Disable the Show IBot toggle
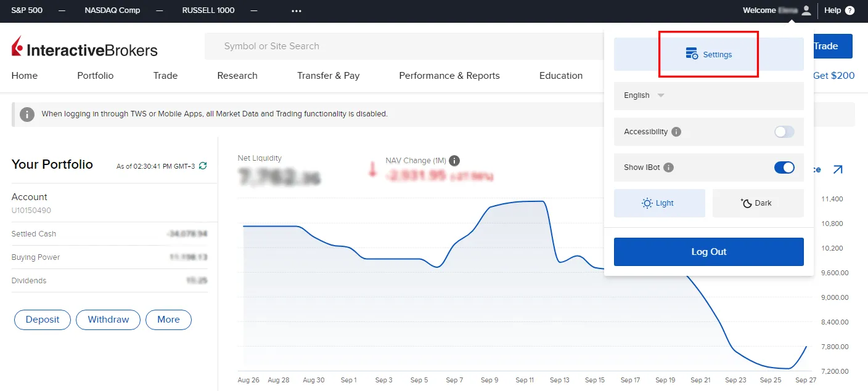 [x=784, y=167]
